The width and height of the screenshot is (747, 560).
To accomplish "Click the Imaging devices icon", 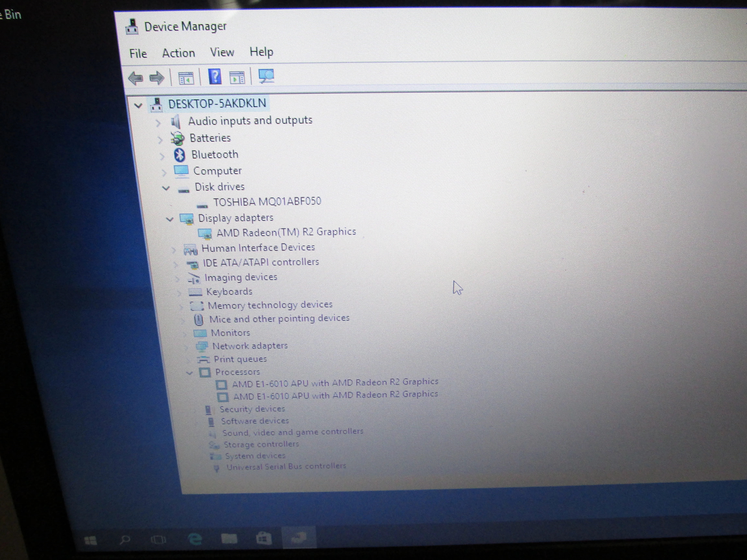I will coord(194,279).
